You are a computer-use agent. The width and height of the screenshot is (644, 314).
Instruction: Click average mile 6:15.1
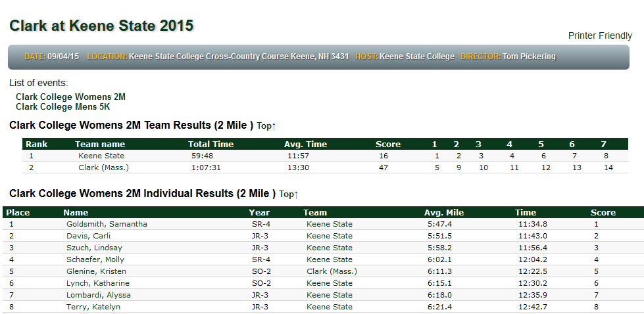439,284
